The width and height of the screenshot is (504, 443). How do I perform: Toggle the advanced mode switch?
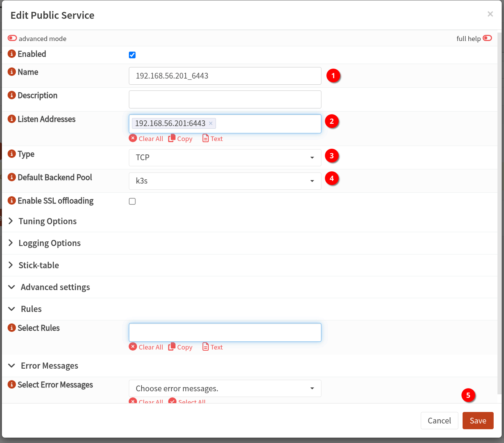coord(12,38)
